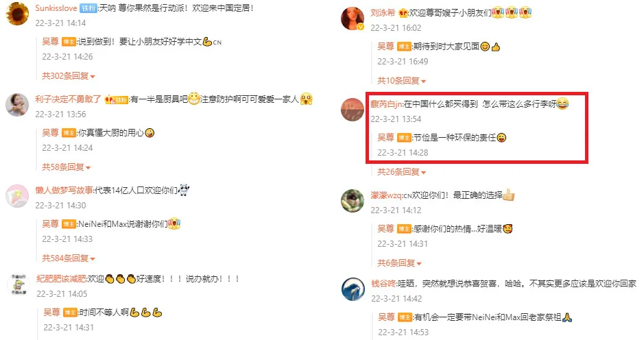Expand 共302条回复 replies

[69, 76]
